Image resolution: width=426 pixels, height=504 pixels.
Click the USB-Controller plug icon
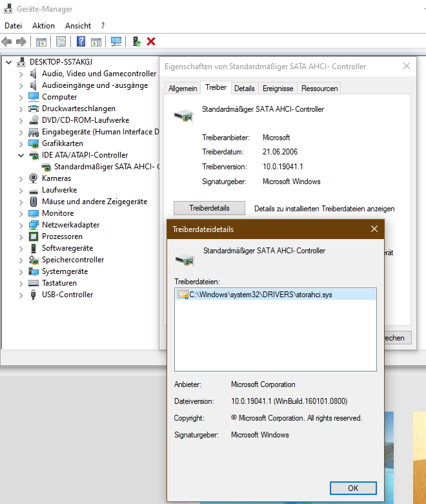coord(33,295)
